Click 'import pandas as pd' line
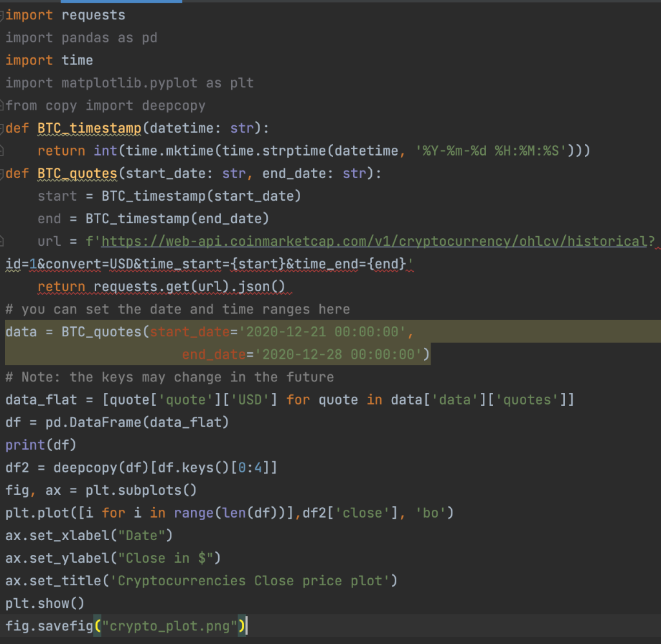This screenshot has width=661, height=644. (x=81, y=38)
